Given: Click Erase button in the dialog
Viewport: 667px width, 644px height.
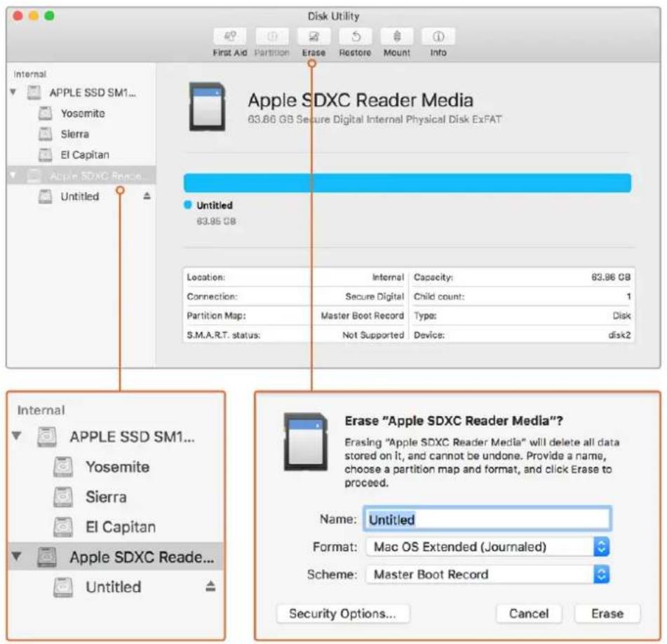Looking at the screenshot, I should 607,613.
